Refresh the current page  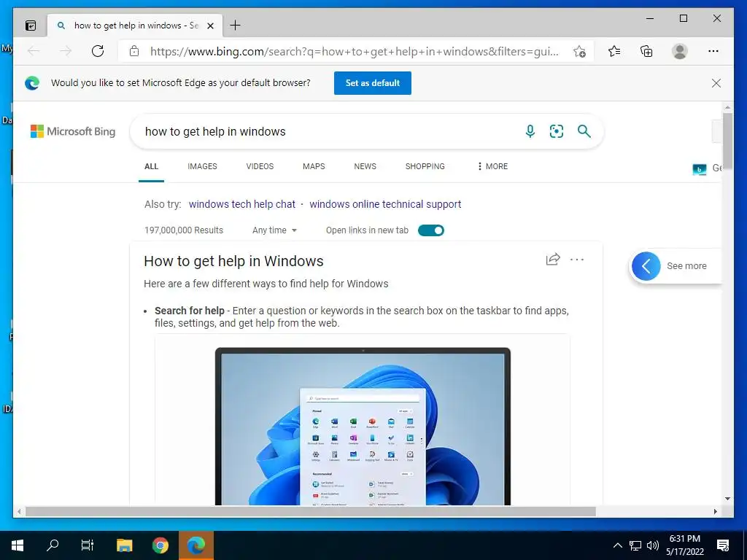coord(98,51)
